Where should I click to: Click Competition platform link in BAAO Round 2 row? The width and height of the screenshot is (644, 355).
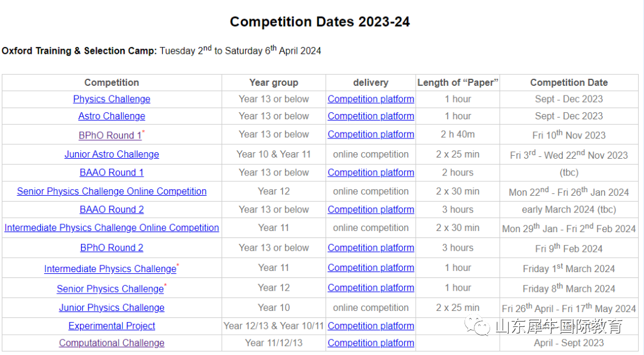coord(371,209)
